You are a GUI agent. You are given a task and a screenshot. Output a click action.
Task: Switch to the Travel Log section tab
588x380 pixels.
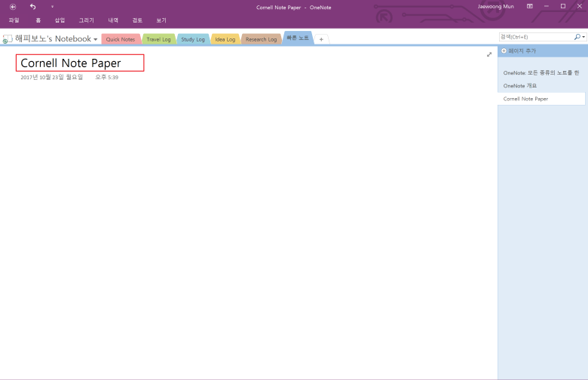[x=158, y=39]
